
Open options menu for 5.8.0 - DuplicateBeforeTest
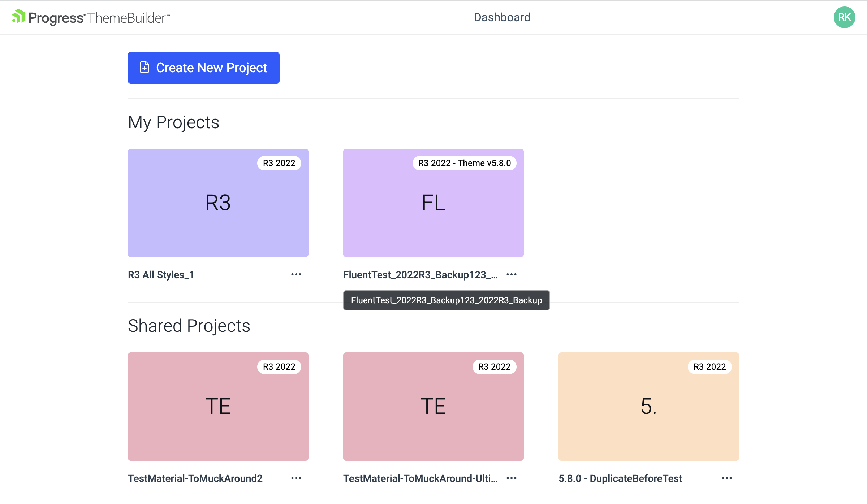coord(727,478)
